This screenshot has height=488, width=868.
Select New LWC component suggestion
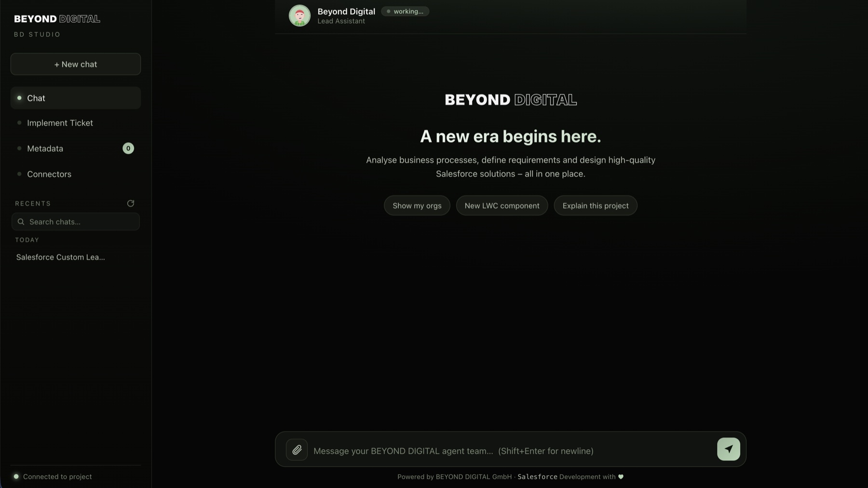tap(502, 206)
